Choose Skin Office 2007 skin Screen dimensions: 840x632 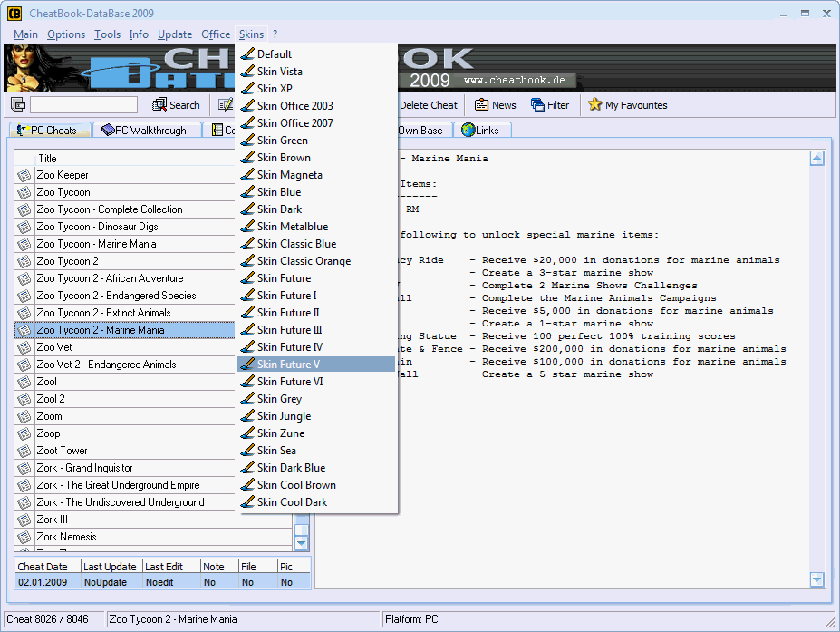(x=294, y=123)
